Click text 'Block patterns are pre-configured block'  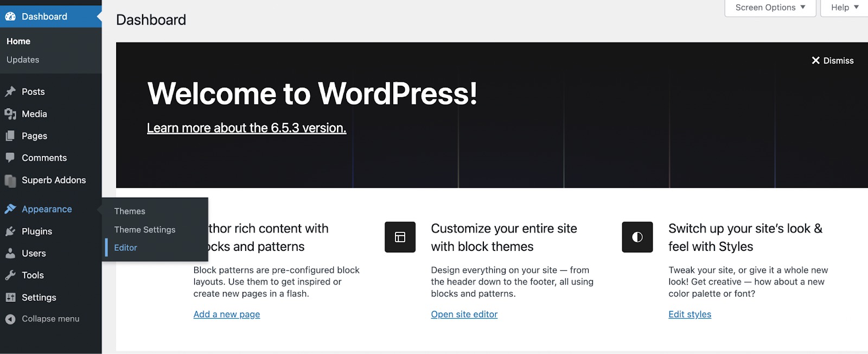277,270
